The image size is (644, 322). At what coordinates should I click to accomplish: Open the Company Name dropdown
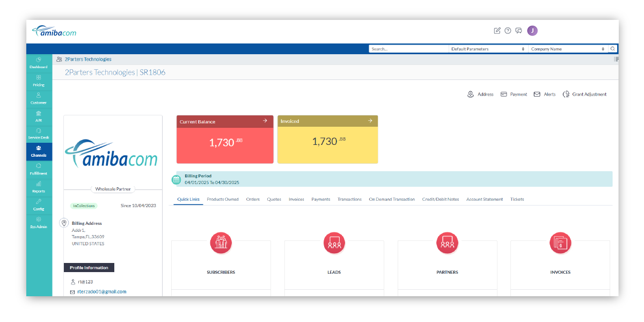(x=568, y=49)
